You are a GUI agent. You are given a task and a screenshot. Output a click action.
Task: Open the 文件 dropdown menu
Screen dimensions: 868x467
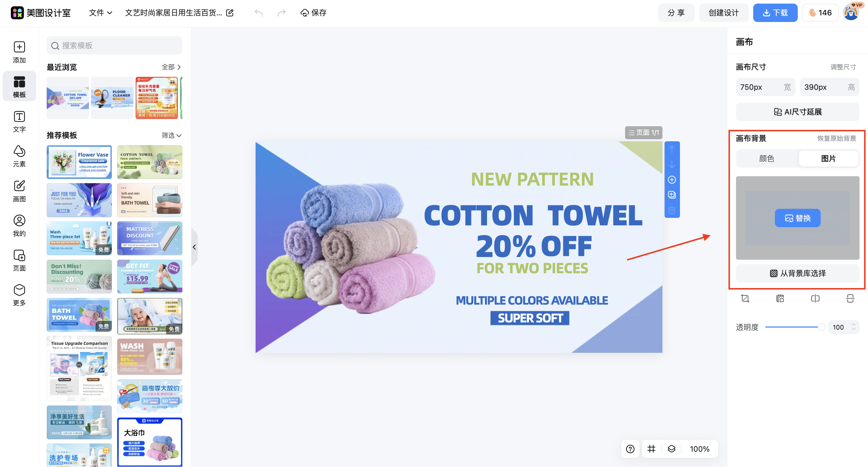tap(100, 13)
